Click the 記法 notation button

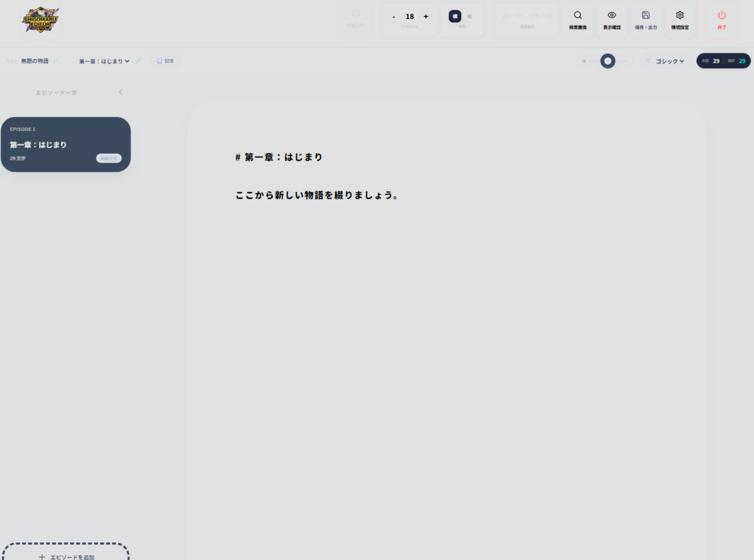click(165, 61)
